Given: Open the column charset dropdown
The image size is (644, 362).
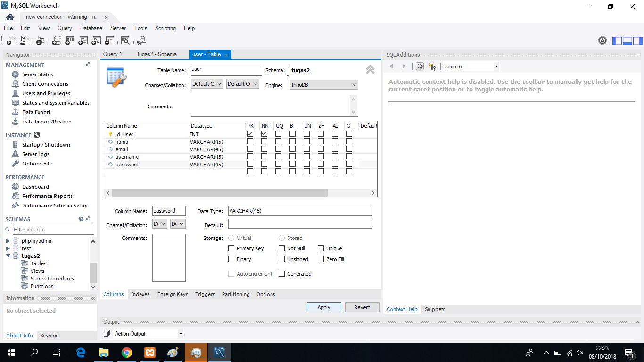Looking at the screenshot, I should tap(160, 224).
